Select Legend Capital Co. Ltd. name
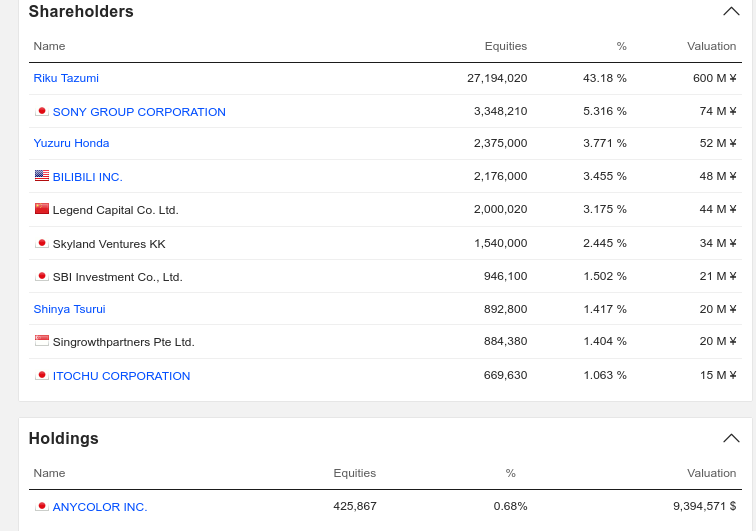Image resolution: width=756 pixels, height=531 pixels. pos(116,210)
